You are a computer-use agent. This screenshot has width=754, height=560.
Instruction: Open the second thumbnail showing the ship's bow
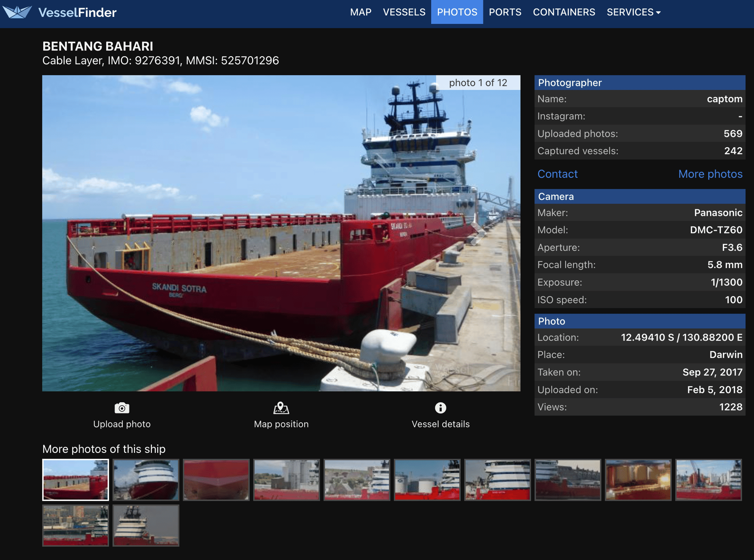click(146, 480)
